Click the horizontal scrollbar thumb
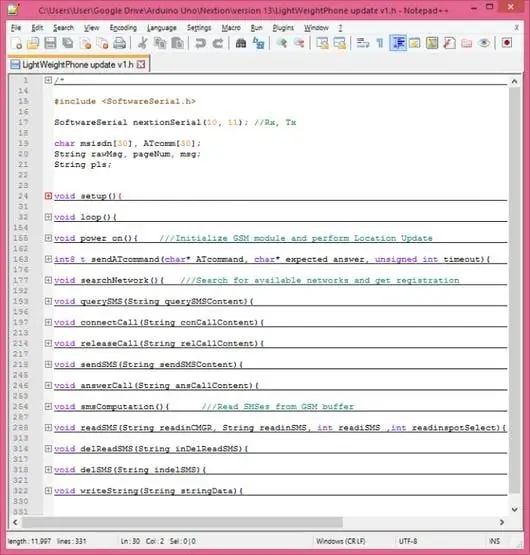 (182, 522)
